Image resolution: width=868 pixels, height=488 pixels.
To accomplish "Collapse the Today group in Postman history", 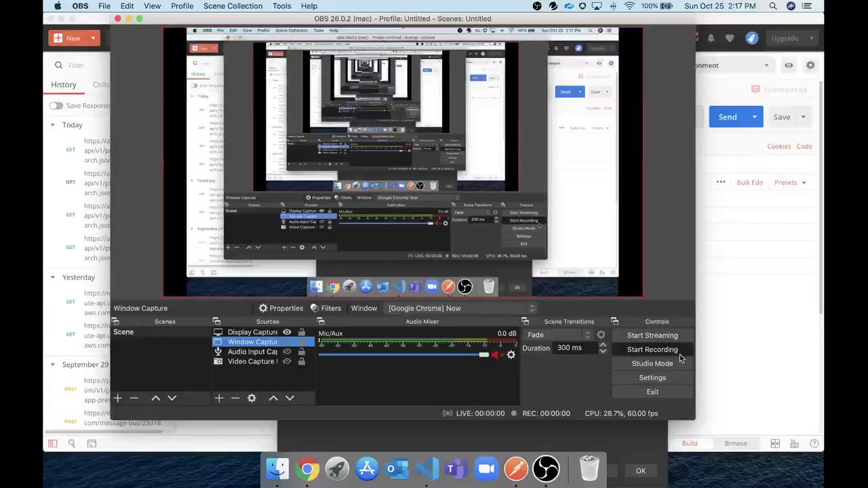I will tap(52, 125).
